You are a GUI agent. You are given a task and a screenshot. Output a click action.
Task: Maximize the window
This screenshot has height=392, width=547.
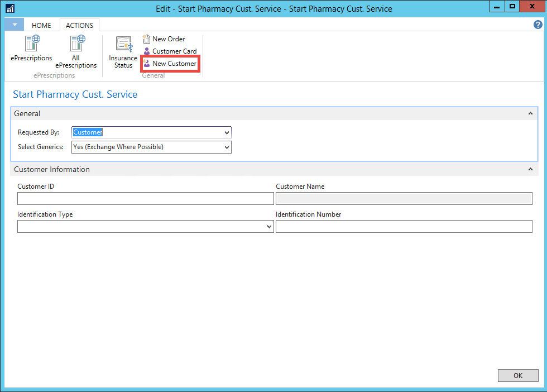pos(512,7)
